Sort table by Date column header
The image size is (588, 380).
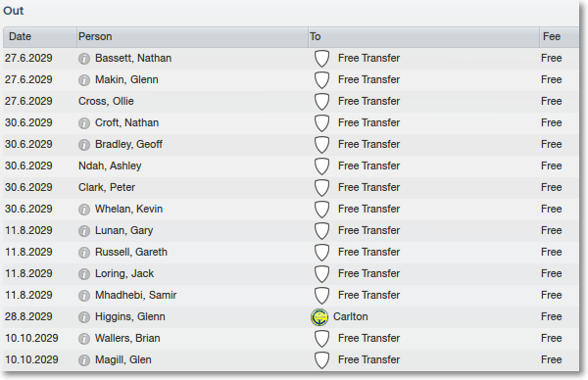40,36
